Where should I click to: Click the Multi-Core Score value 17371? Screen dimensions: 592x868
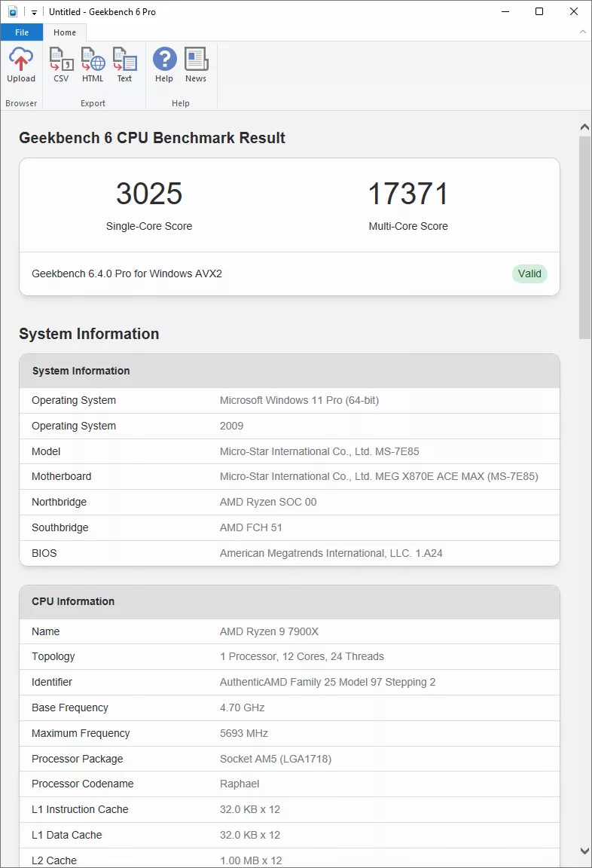click(x=408, y=194)
